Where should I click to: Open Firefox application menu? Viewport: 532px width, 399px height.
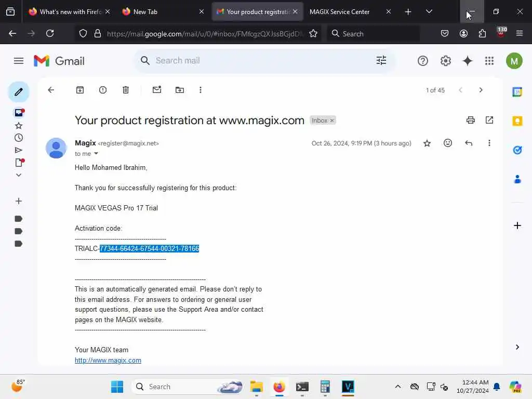point(520,33)
